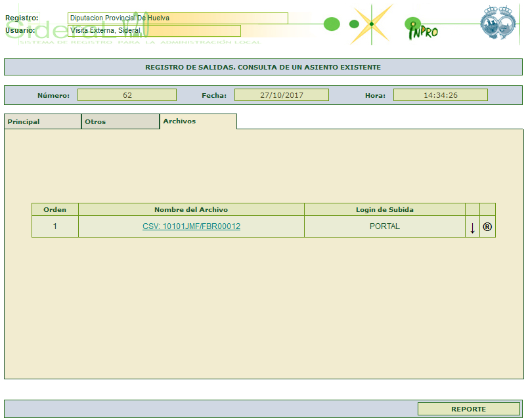
Task: Click the Orden cell with value 1
Action: (55, 226)
